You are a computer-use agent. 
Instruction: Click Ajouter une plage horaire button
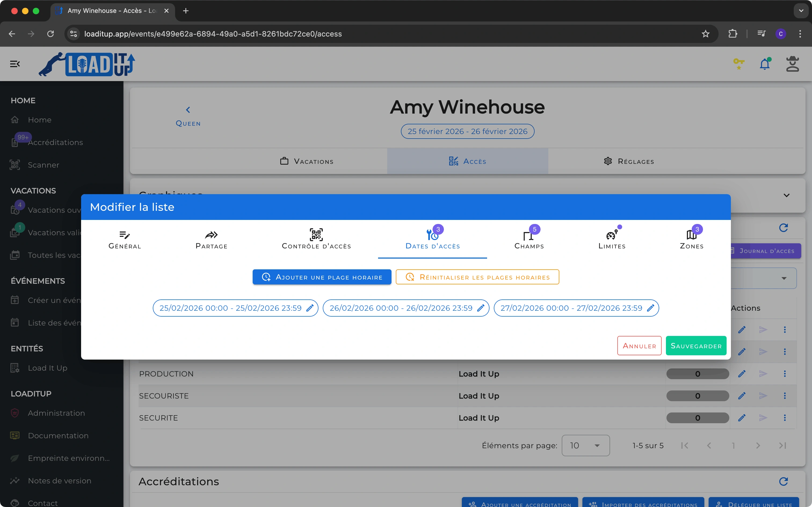click(322, 277)
